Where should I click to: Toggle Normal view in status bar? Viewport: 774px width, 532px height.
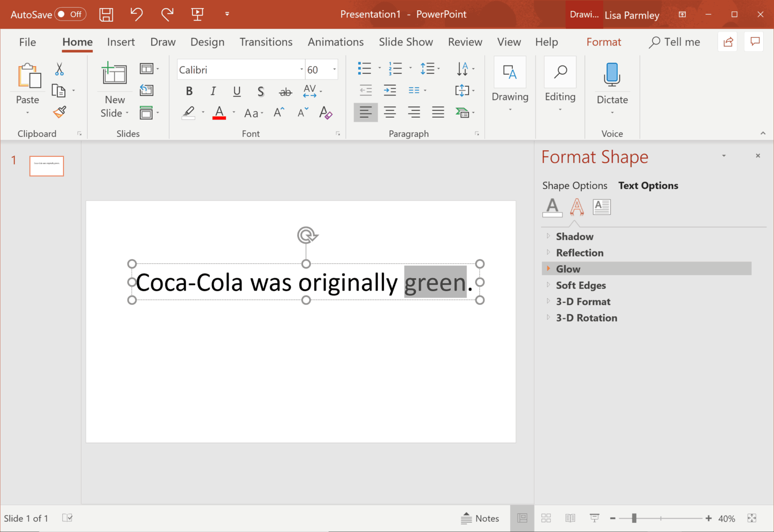522,518
